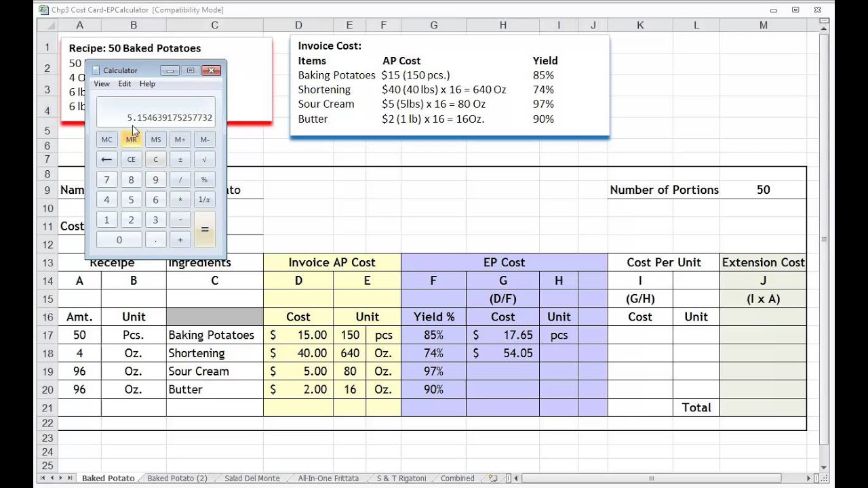Click digit 9 on the Calculator
This screenshot has width=868, height=488.
point(156,180)
